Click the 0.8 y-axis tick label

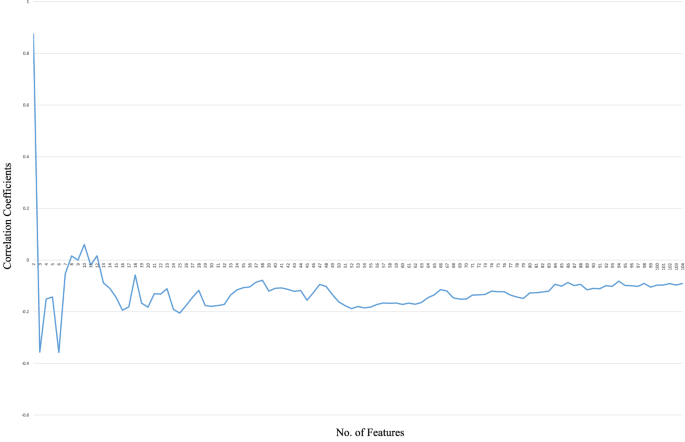coord(27,53)
